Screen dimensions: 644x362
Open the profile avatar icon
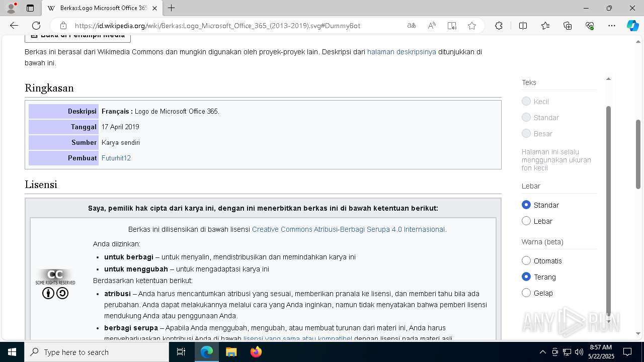click(x=11, y=8)
